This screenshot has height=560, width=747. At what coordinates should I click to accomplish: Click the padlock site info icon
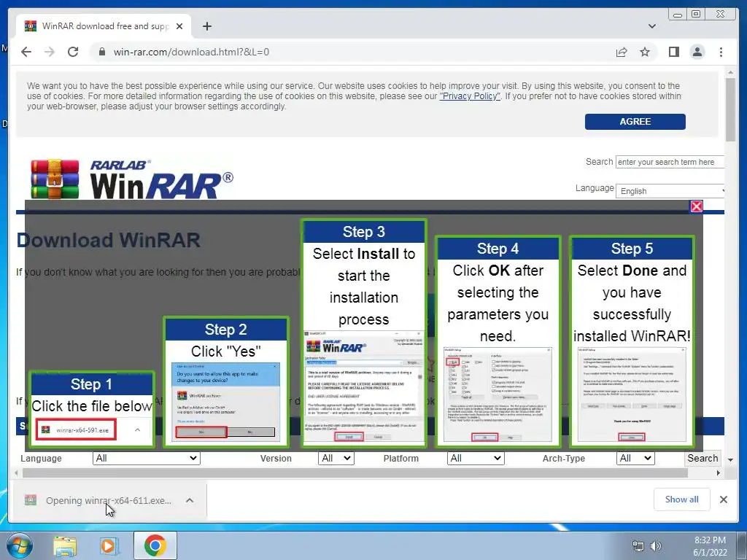101,52
